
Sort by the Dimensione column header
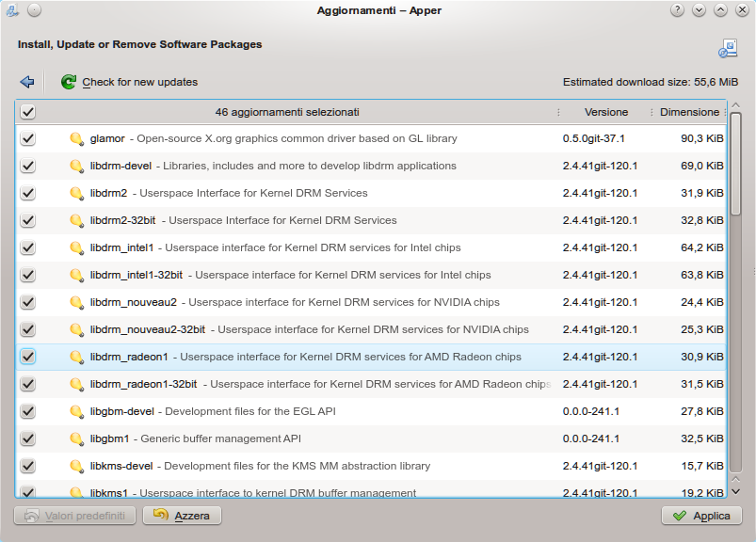coord(688,112)
